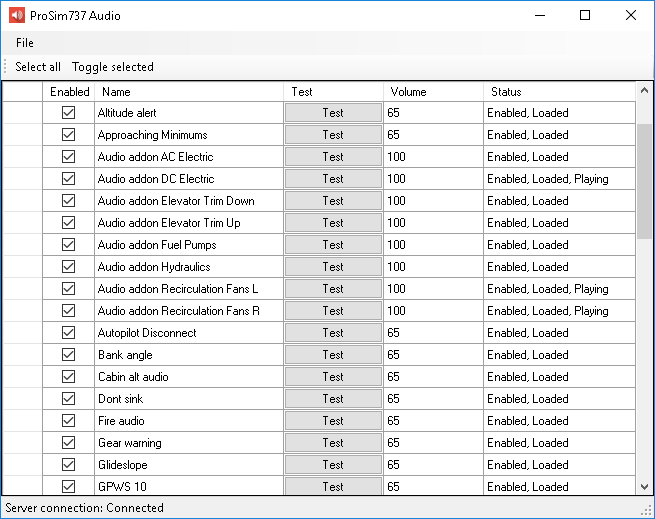
Task: Click the Test column header
Action: point(333,92)
